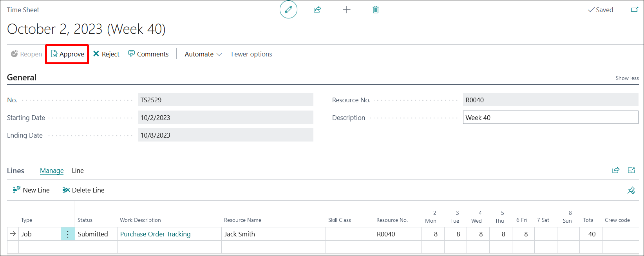Click the Lines section share icon

click(616, 170)
